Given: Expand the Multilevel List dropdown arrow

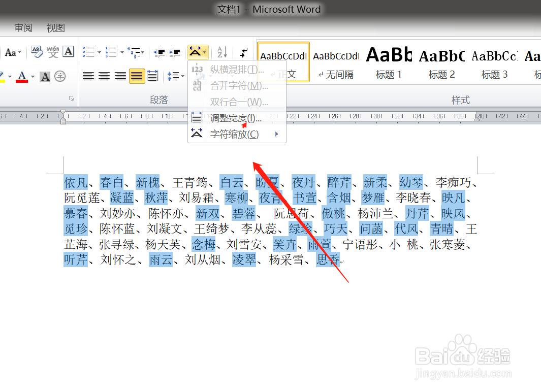Looking at the screenshot, I should (143, 52).
